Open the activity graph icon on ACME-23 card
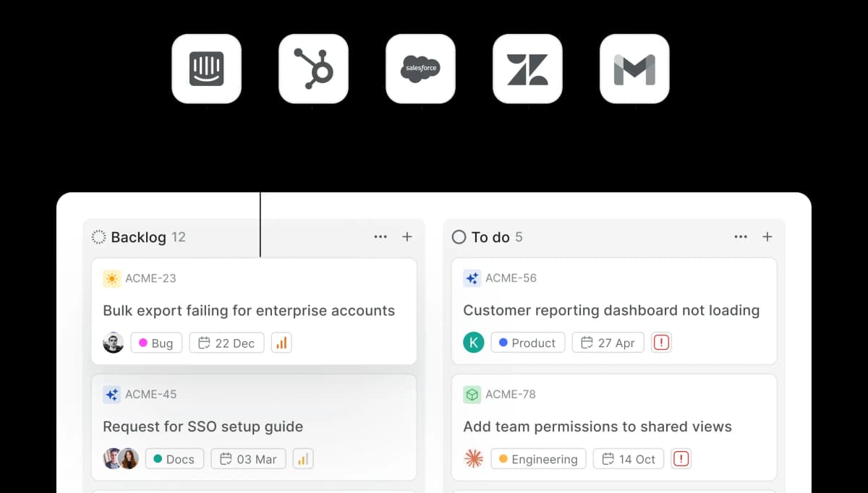Viewport: 868px width, 493px height. 281,343
